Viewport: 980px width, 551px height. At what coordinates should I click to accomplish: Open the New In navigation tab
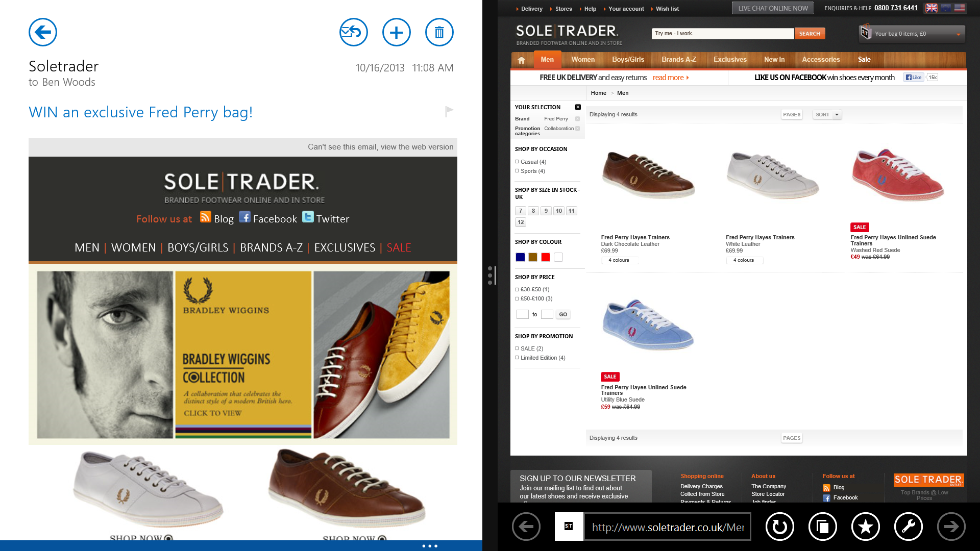coord(774,60)
